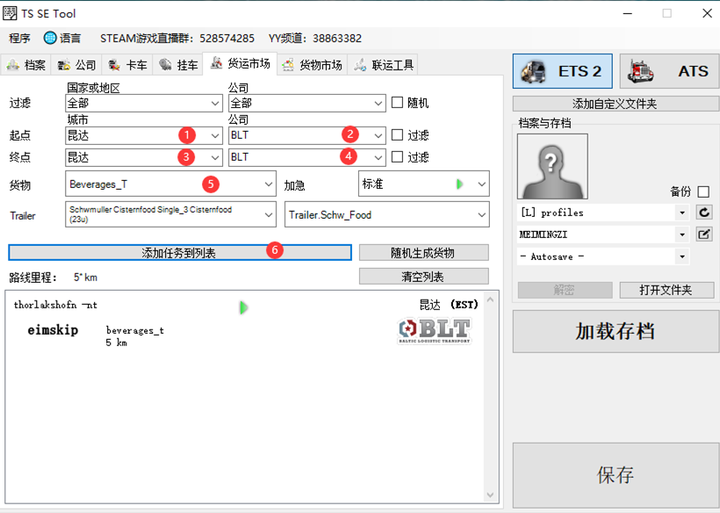Open the 货物市场 cargo market tab
This screenshot has width=720, height=513.
[312, 65]
